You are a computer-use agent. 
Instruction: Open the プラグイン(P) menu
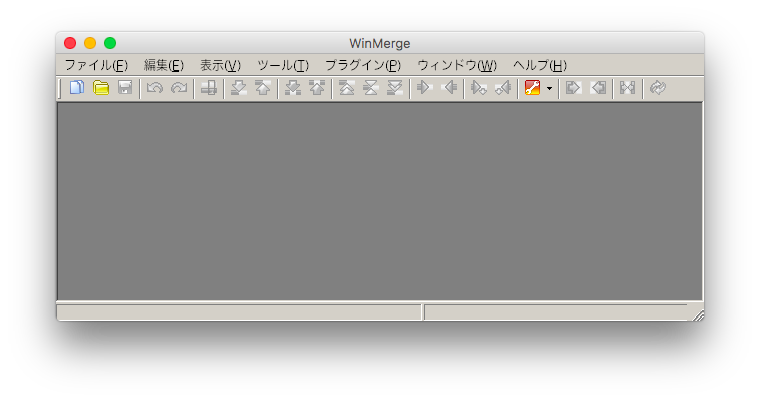pos(363,65)
